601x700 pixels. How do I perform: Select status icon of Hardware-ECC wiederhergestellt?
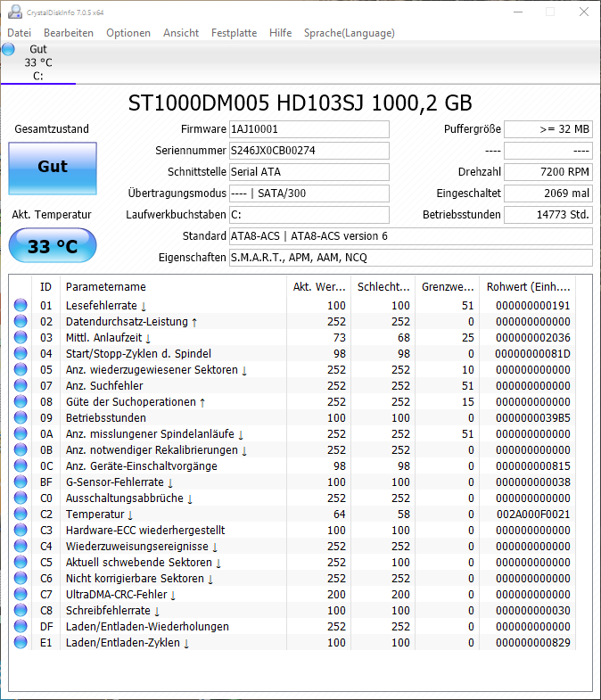(21, 530)
